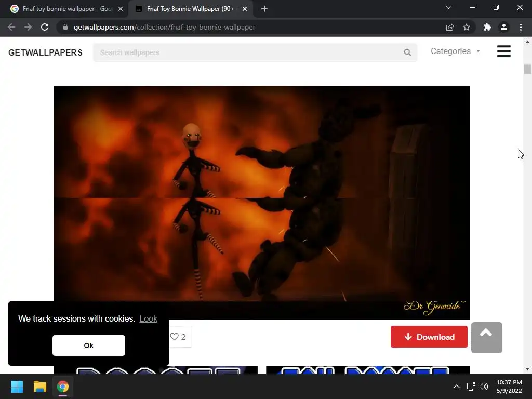
Task: Open the Dr Genocide wallpaper image
Action: coord(262,202)
